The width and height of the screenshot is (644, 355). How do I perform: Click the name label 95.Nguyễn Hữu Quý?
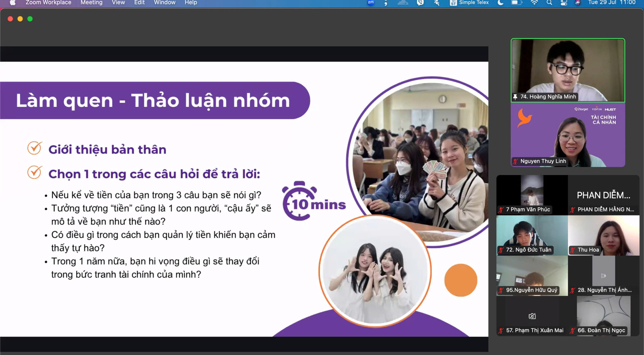coord(532,290)
